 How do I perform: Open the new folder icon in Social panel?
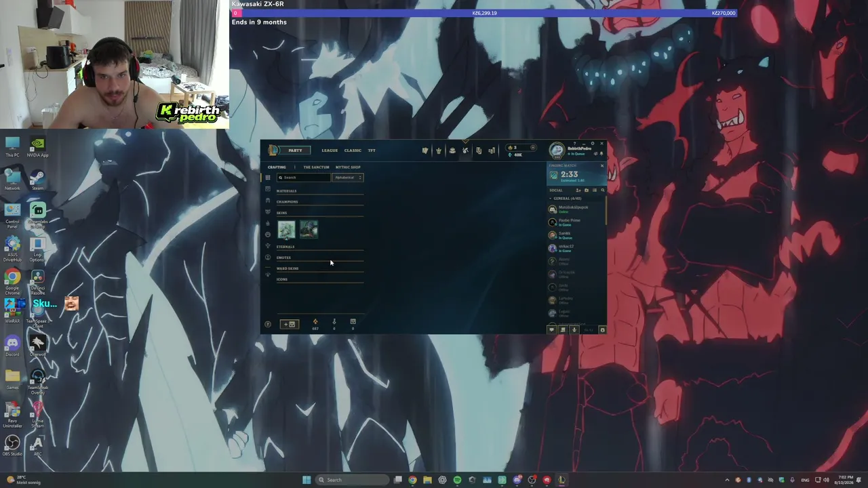coord(587,190)
